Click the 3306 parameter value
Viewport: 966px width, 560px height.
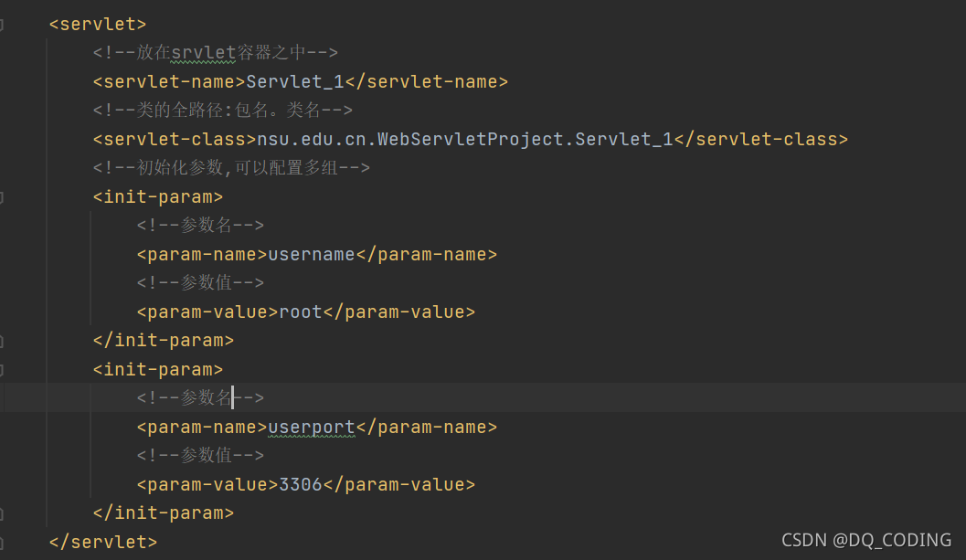[x=301, y=484]
